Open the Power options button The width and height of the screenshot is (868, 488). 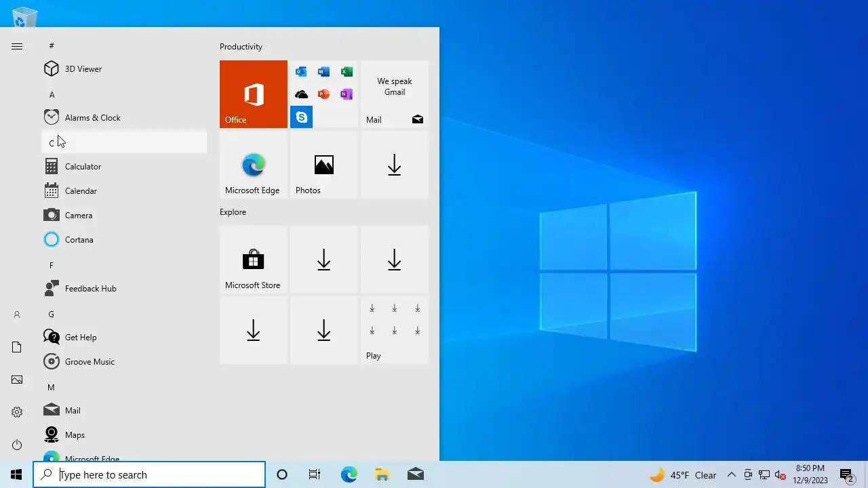[17, 445]
